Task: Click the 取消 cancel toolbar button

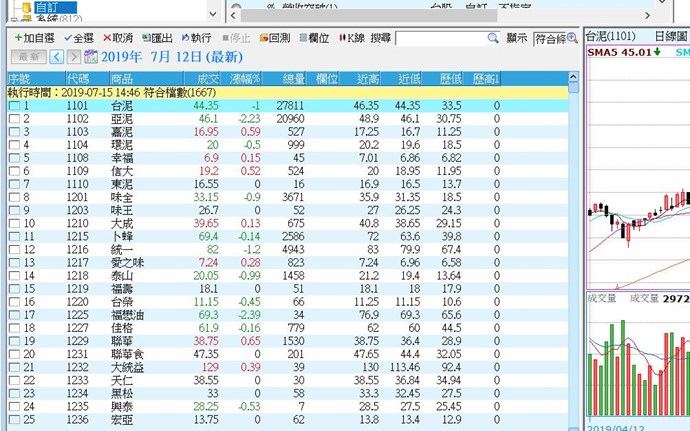Action: coord(118,37)
